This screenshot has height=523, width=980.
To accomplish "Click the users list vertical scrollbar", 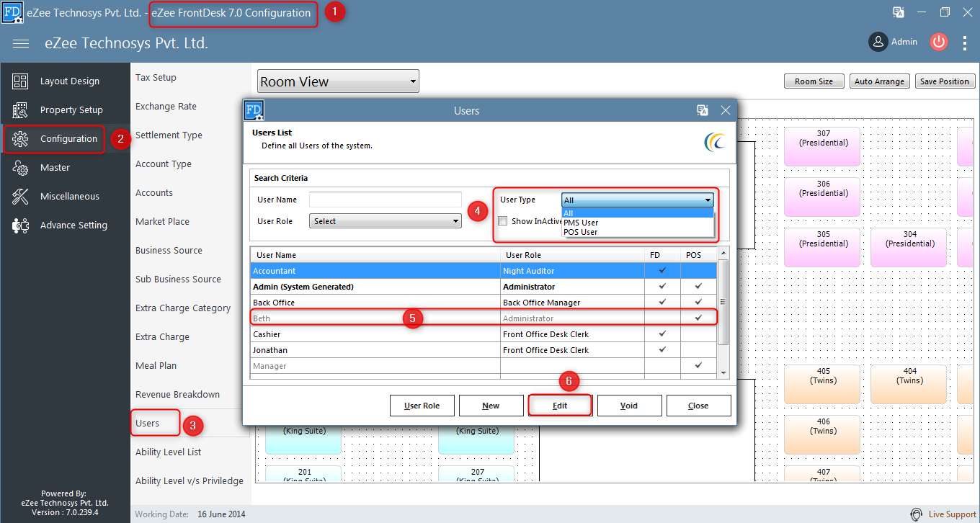I will click(723, 303).
